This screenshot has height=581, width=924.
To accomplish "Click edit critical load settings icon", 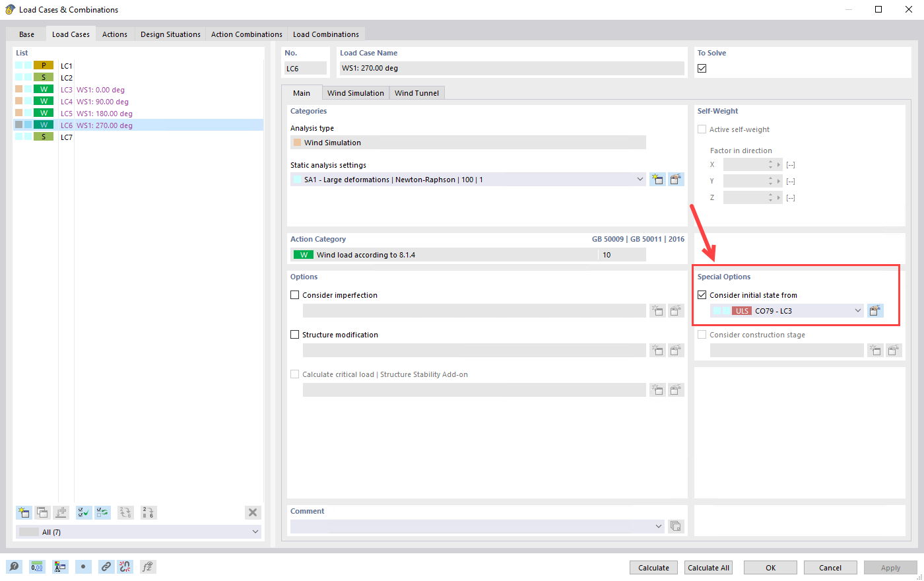I will (676, 390).
